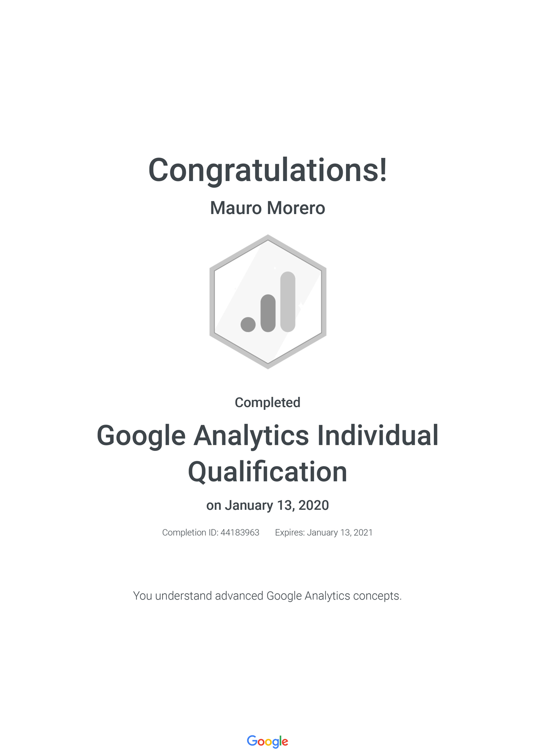Select the ID number 44183963
Viewport: 535px width, 756px height.
click(x=240, y=533)
